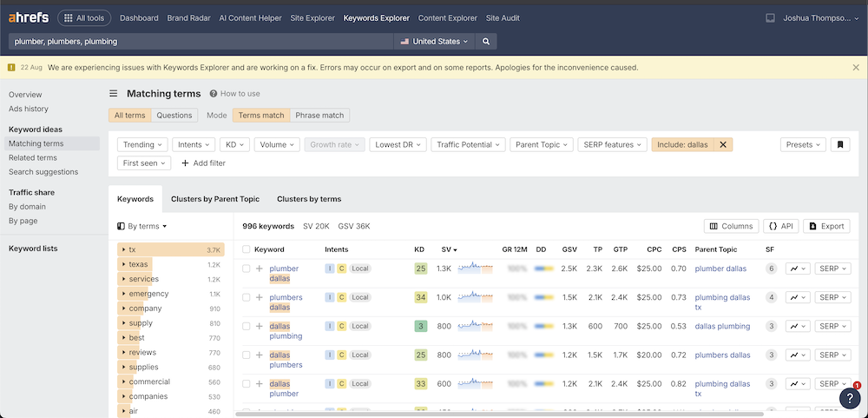Add plumber dallas to list with plus

click(259, 269)
